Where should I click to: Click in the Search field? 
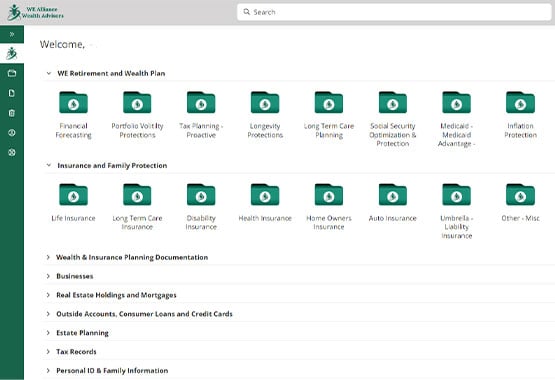point(394,12)
